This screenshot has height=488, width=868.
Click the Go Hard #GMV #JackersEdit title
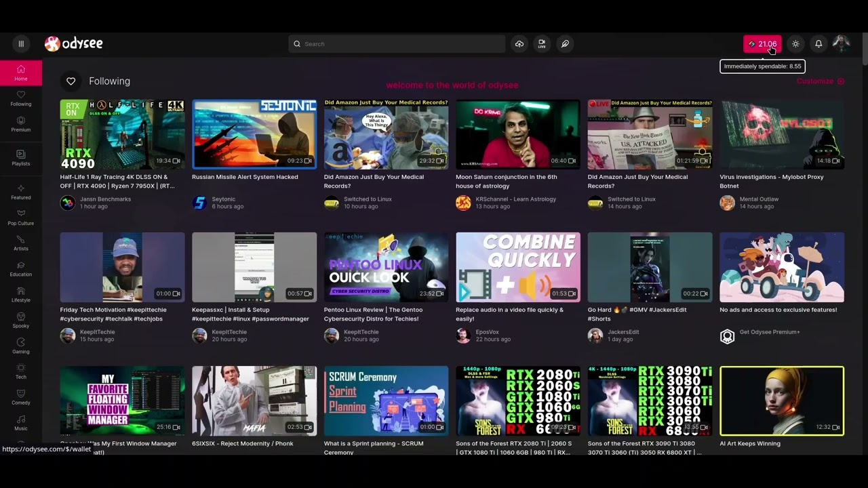click(639, 314)
